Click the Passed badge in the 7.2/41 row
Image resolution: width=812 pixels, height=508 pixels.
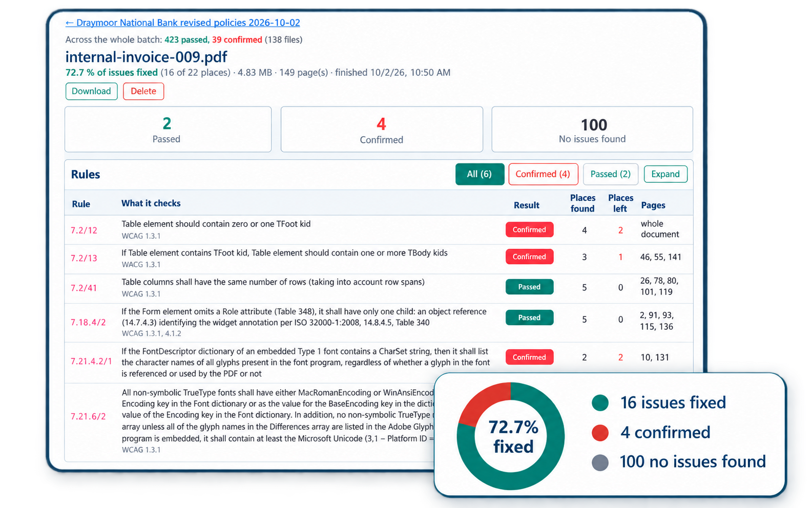(x=529, y=287)
